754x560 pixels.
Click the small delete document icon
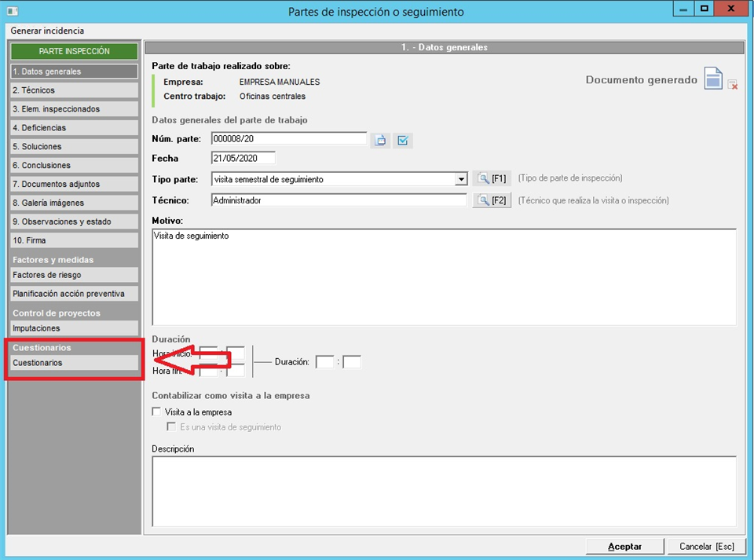click(733, 85)
